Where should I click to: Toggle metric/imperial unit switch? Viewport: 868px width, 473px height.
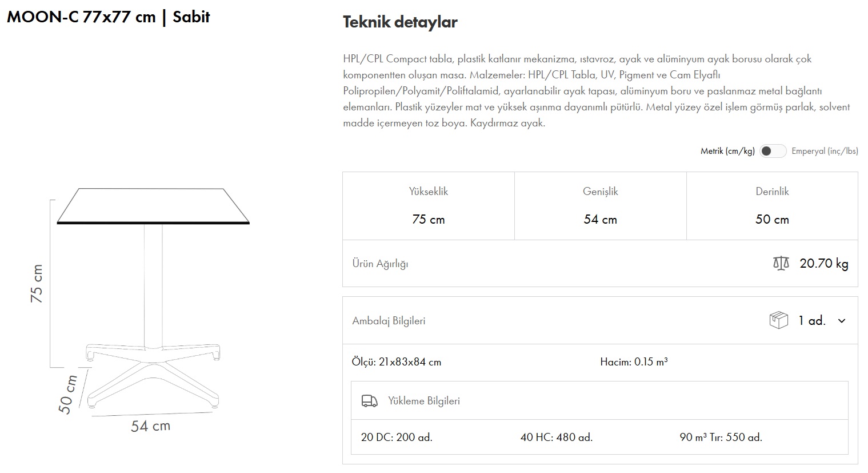(x=773, y=151)
